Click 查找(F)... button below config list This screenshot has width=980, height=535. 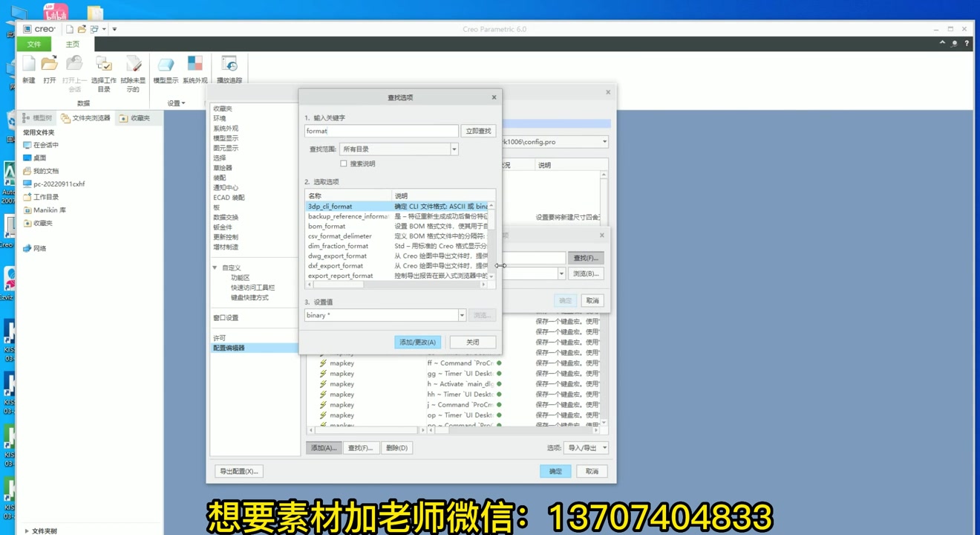[x=360, y=448]
